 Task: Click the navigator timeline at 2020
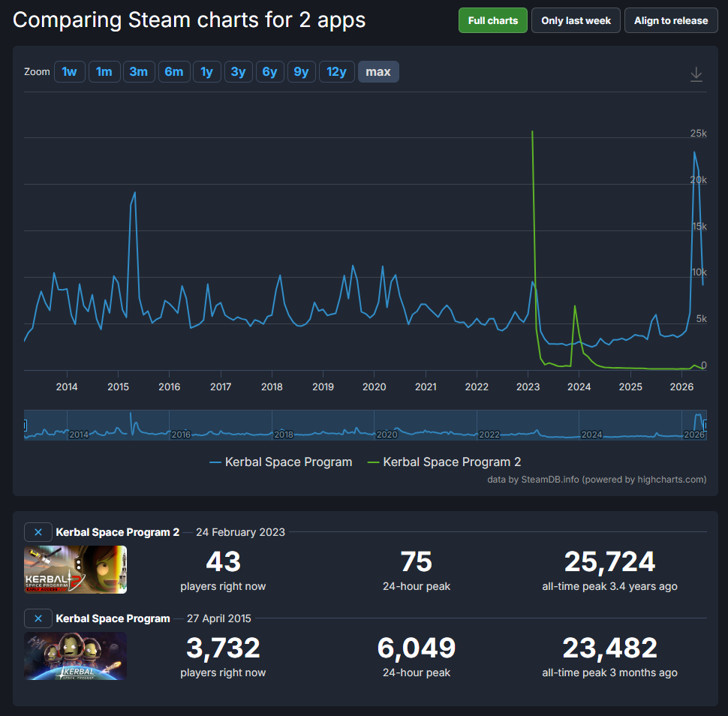[387, 434]
